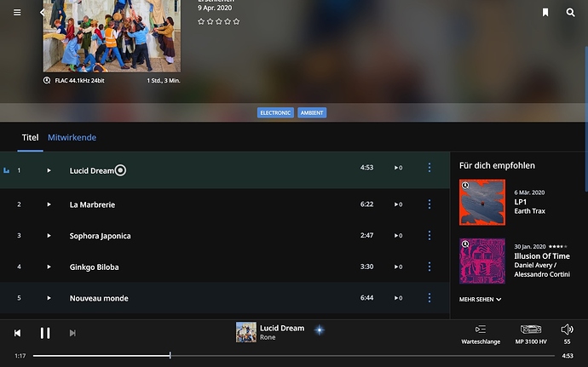Switch to the Titel tab
The height and width of the screenshot is (367, 588).
(x=30, y=138)
